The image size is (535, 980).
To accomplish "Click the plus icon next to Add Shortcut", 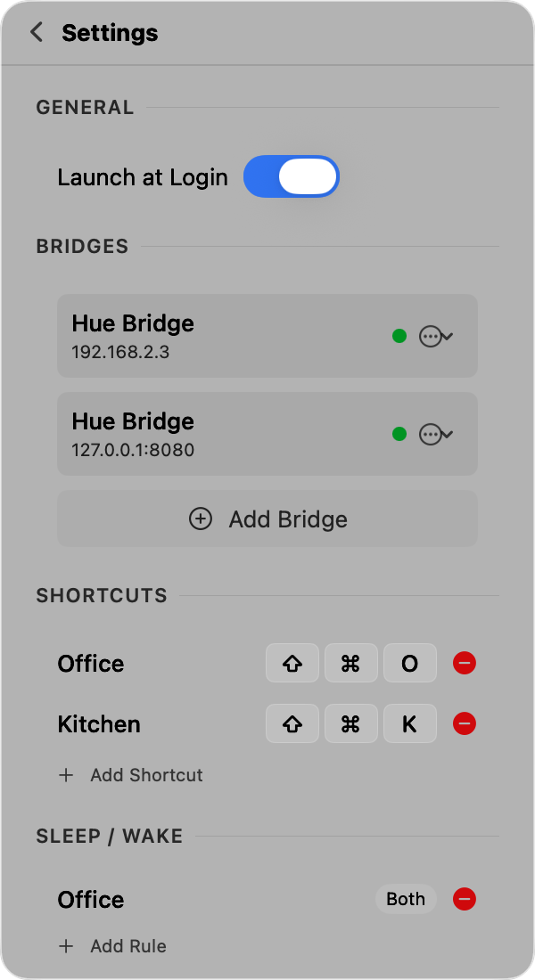I will pyautogui.click(x=66, y=775).
